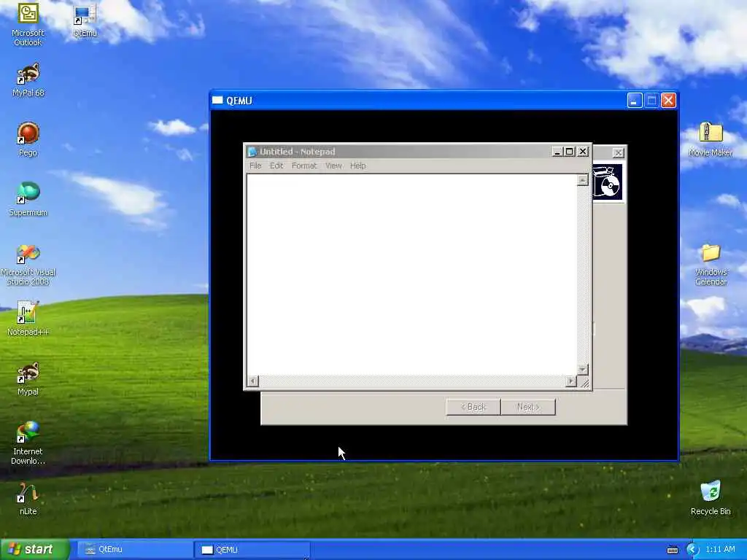
Task: Launch Mypal desktop shortcut
Action: pyautogui.click(x=28, y=378)
